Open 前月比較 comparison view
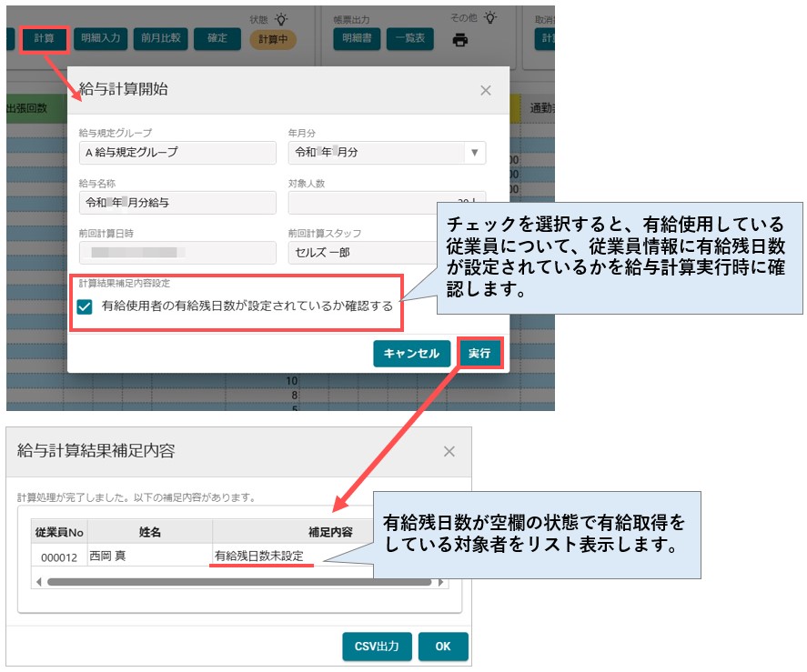807x672 pixels. [160, 38]
